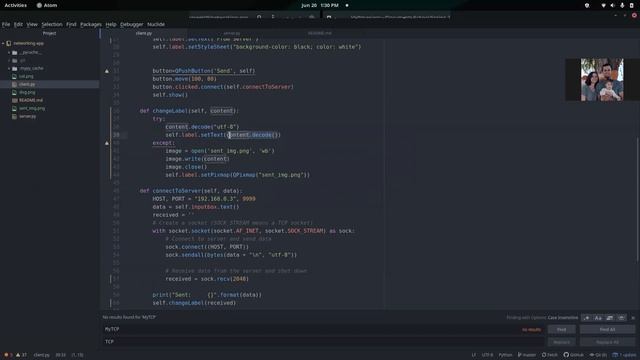Switch to the client.py editor tab

tap(144, 33)
